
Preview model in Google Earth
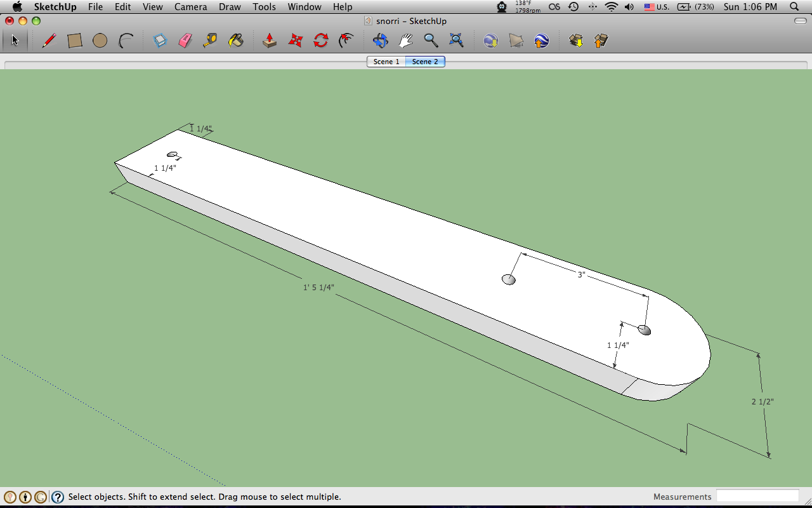click(x=541, y=41)
